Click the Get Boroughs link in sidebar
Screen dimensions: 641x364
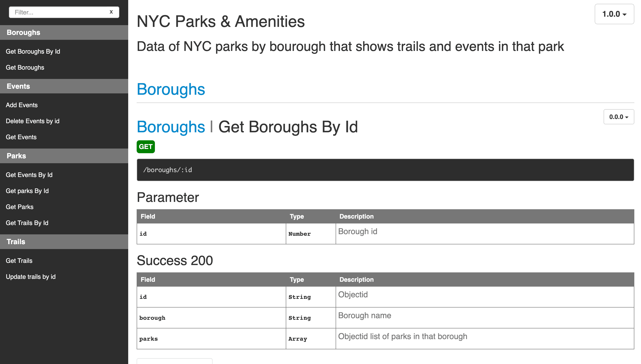pyautogui.click(x=25, y=67)
